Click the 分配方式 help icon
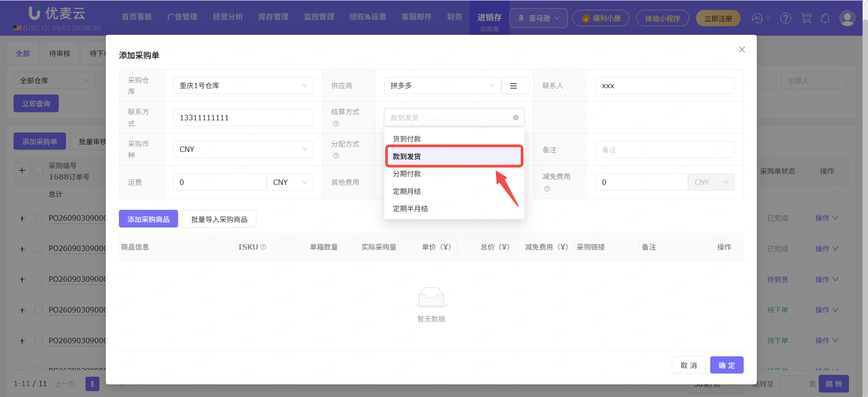Screen dimensions: 868x397 (x=336, y=156)
